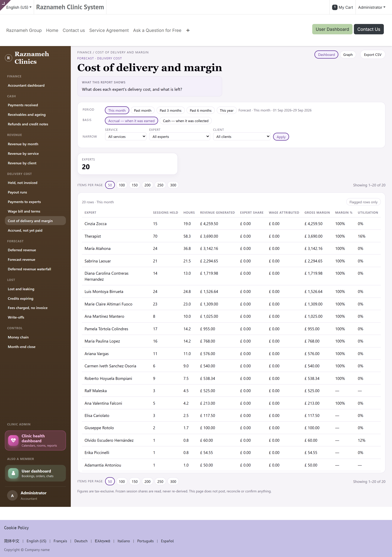Open Lost and leaking report
The height and width of the screenshot is (557, 392).
pyautogui.click(x=21, y=289)
